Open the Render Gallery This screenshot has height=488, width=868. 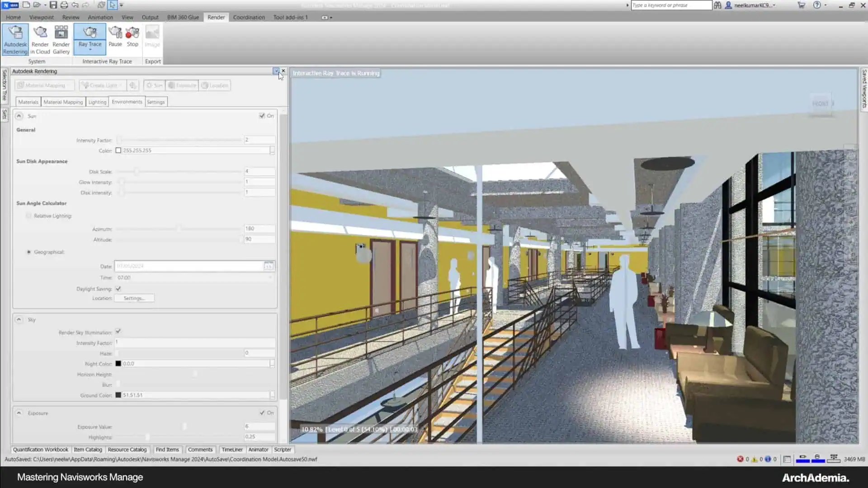click(x=61, y=38)
